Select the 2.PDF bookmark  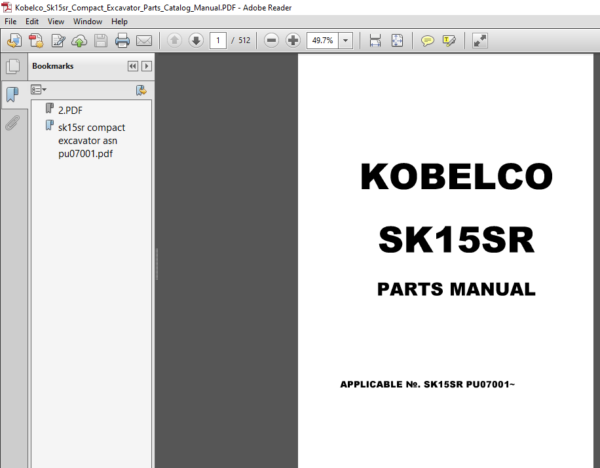click(70, 110)
